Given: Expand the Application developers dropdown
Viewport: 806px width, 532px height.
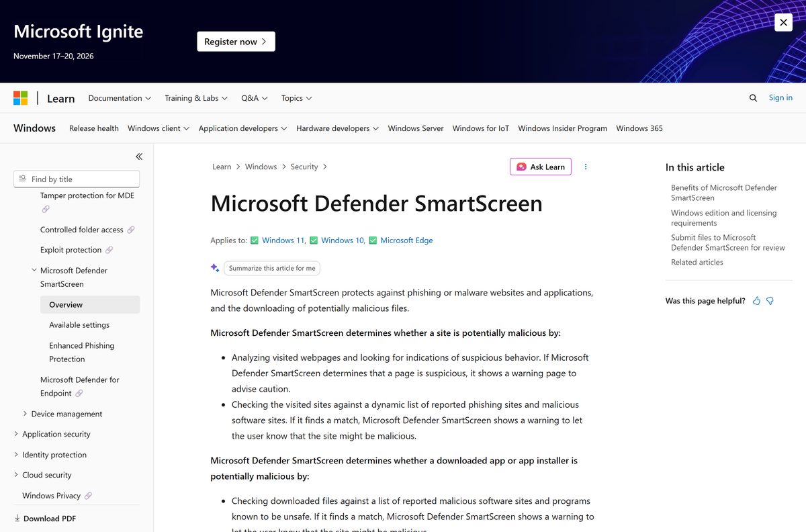Looking at the screenshot, I should (243, 128).
